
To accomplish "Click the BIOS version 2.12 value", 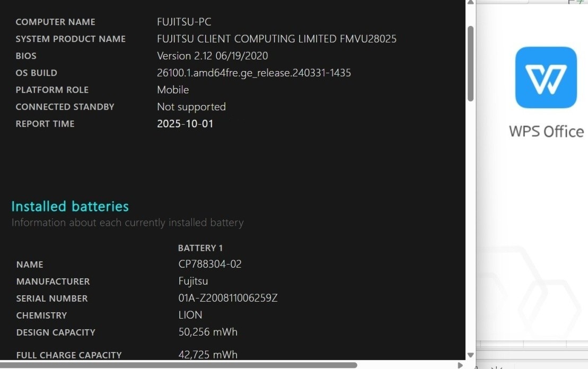I will coord(212,56).
